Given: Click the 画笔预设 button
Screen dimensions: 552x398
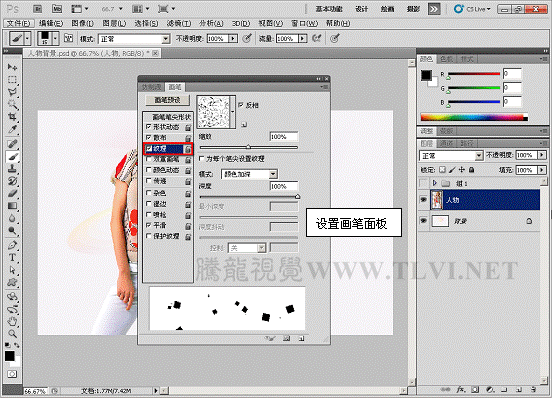Looking at the screenshot, I should pyautogui.click(x=167, y=100).
